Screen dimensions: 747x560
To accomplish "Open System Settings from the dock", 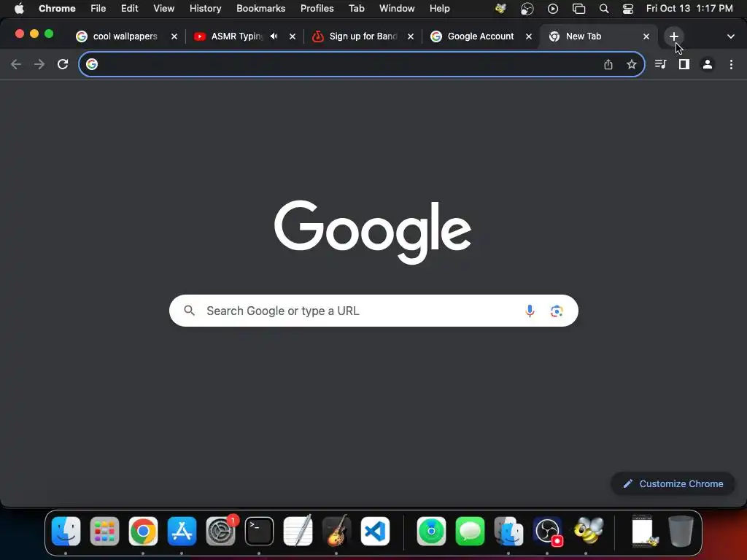I will (220, 531).
